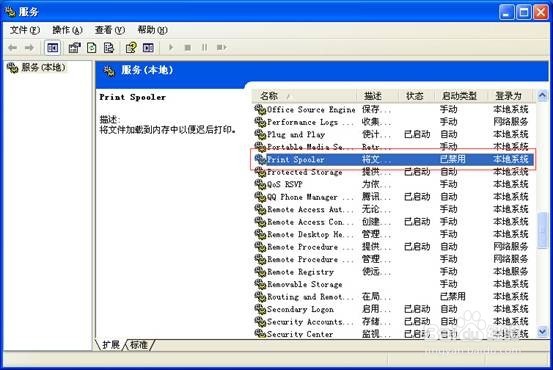Click the QoS RSVP service icon
The height and width of the screenshot is (370, 553).
[x=260, y=184]
